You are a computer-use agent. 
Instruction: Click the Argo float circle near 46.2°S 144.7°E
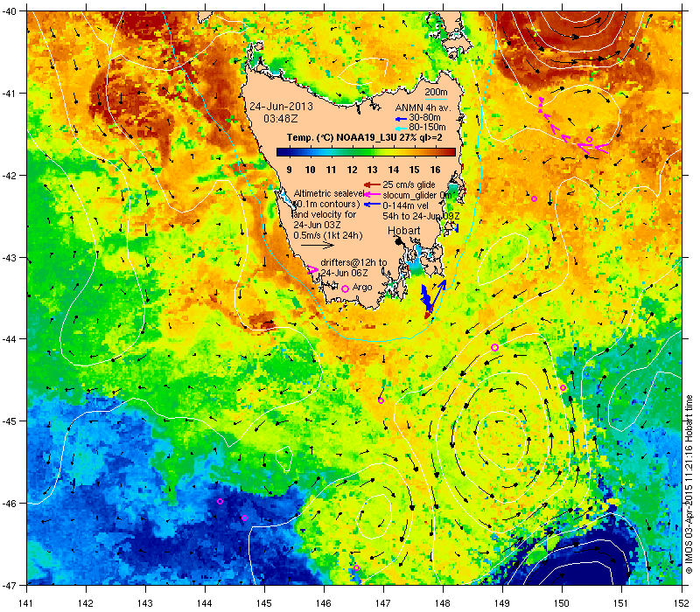point(245,518)
